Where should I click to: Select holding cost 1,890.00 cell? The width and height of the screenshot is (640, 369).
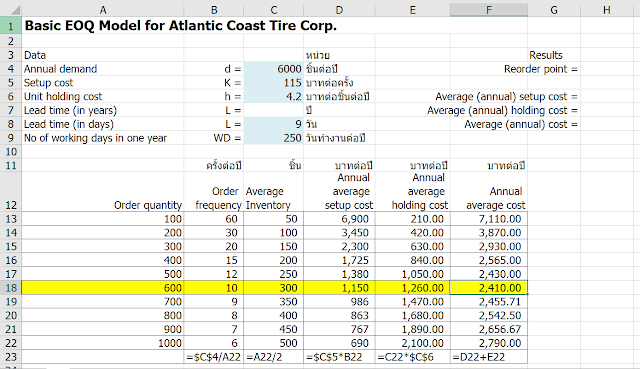click(x=413, y=329)
